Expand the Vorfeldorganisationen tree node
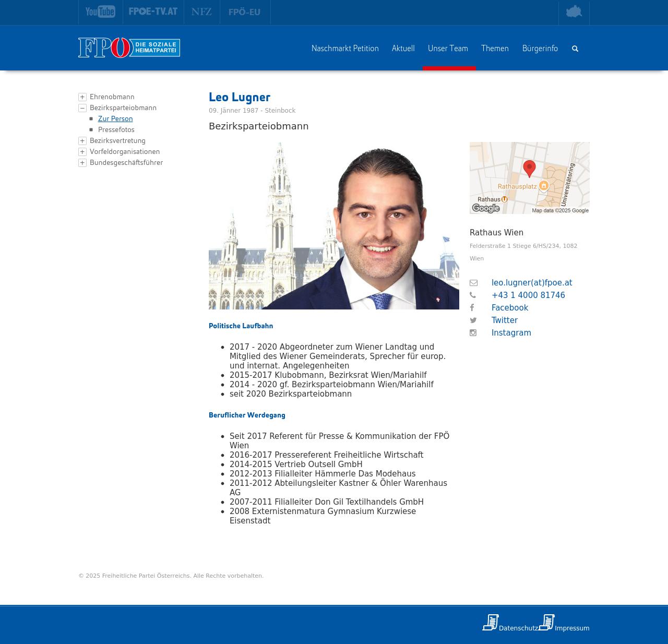 [82, 152]
